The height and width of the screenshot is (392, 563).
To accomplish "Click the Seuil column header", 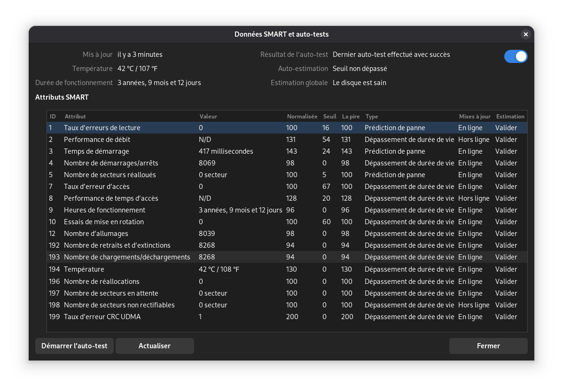I will (329, 116).
